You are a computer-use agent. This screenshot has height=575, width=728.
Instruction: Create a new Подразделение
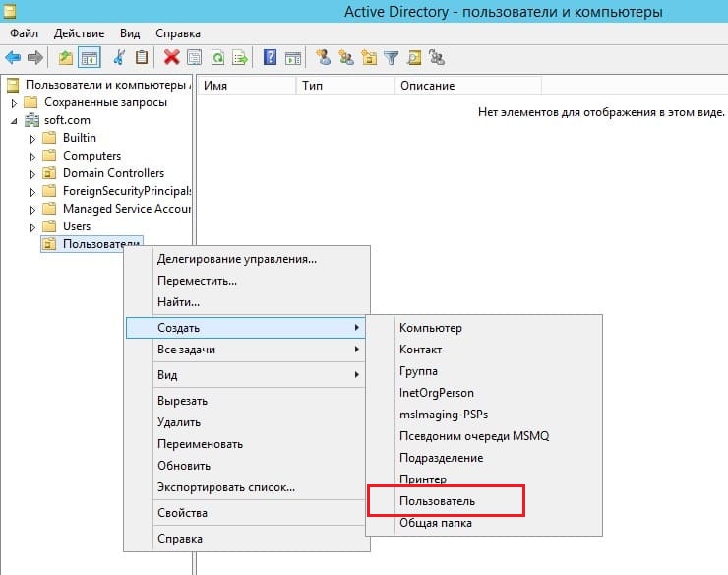click(x=484, y=458)
